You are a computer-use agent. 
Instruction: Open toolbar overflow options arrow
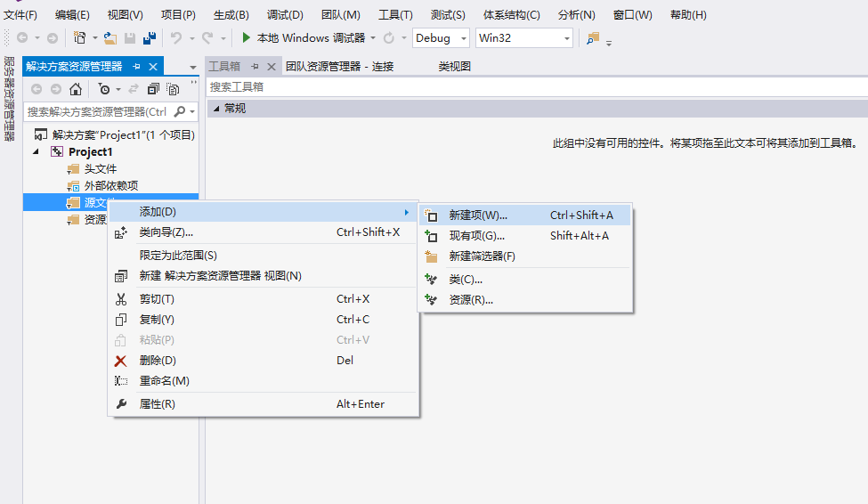click(608, 42)
